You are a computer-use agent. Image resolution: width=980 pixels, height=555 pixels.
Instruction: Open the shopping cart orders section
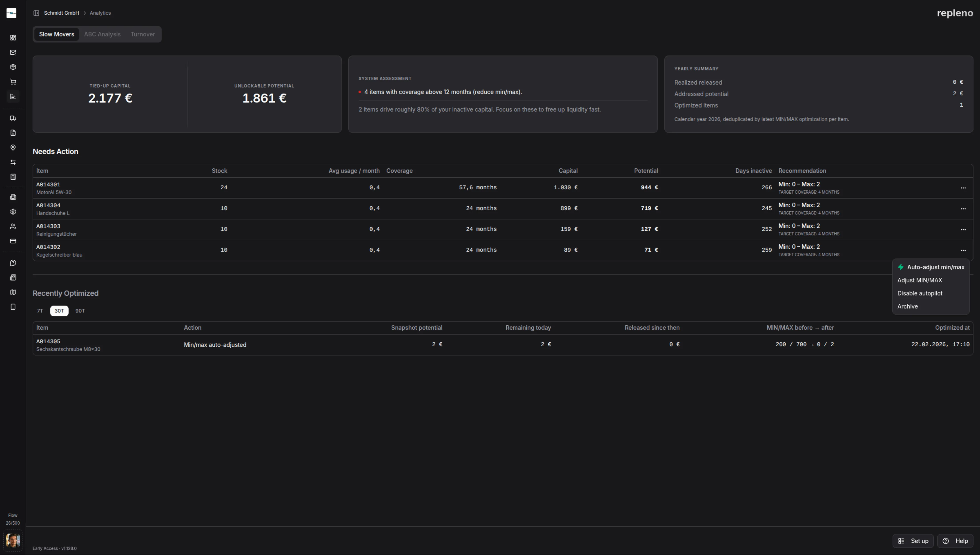pos(13,82)
